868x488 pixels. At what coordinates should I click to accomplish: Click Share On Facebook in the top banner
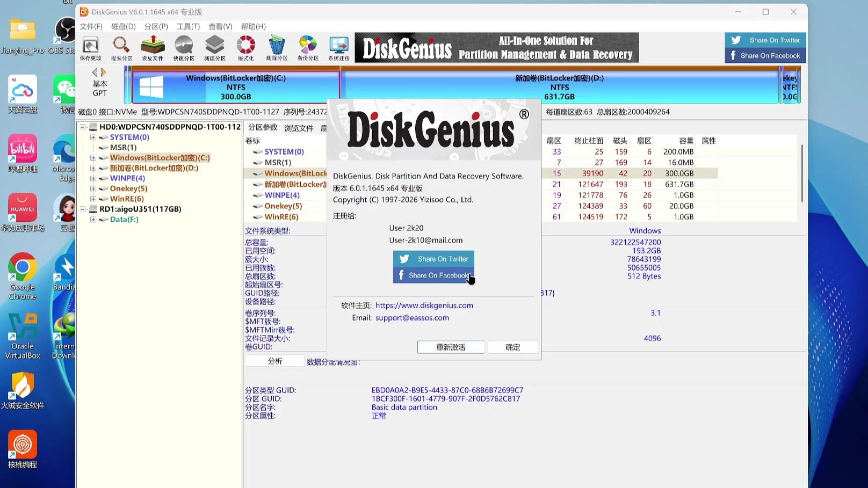765,56
